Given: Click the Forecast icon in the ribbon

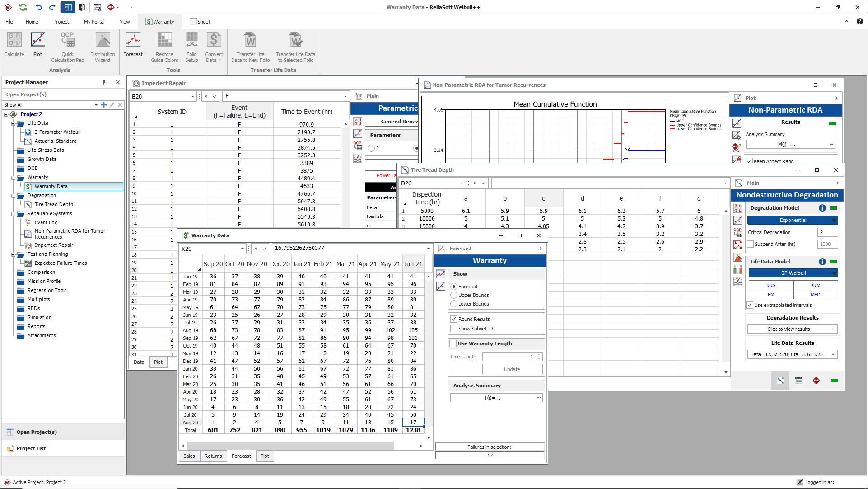Looking at the screenshot, I should coord(133,45).
